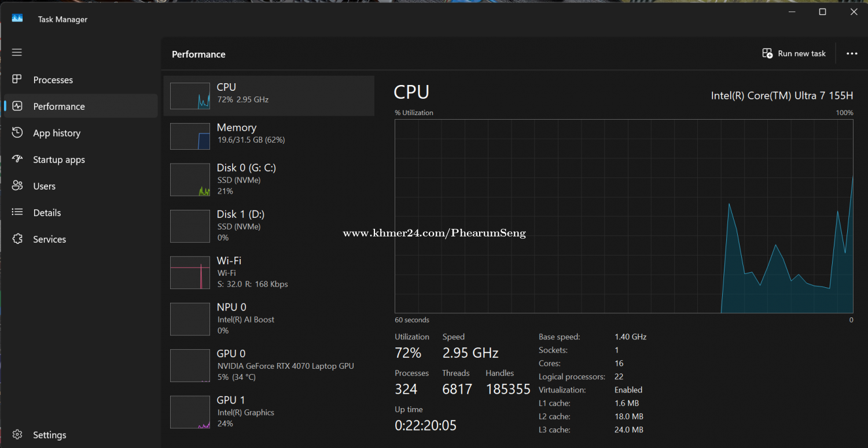Go to App history
This screenshot has height=448, width=868.
80,133
